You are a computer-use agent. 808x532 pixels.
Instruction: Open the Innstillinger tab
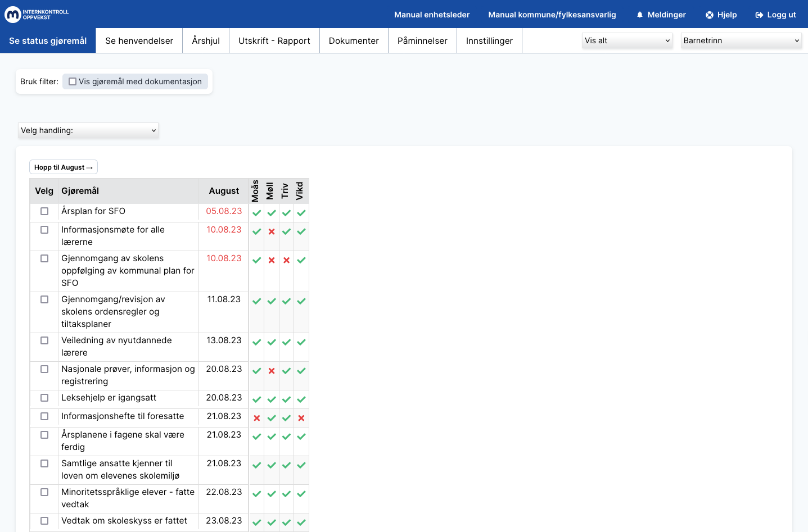point(489,40)
